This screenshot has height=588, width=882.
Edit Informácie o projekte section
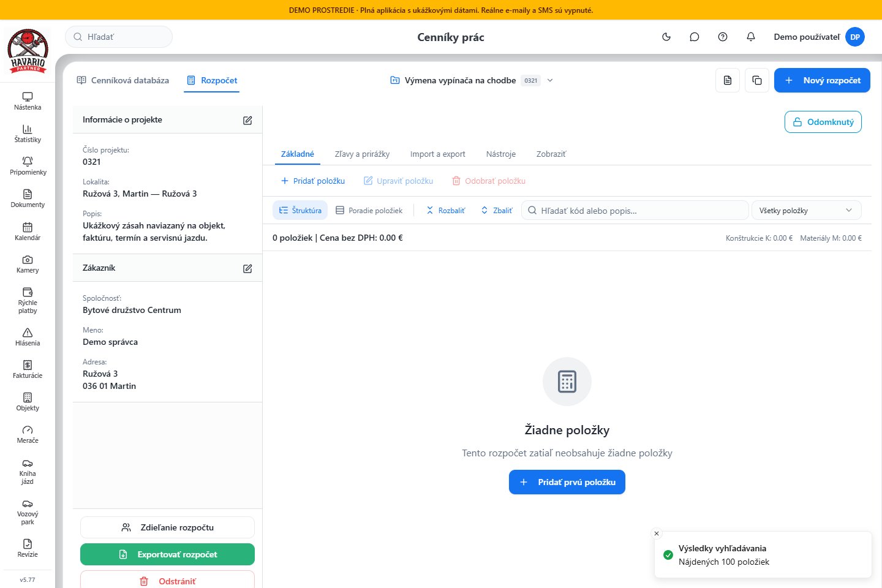pyautogui.click(x=247, y=120)
